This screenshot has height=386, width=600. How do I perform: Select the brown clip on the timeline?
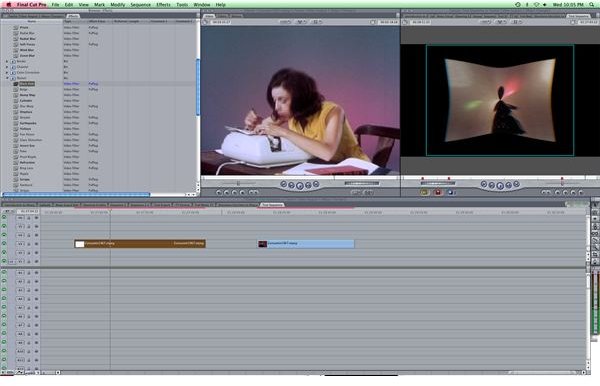140,244
